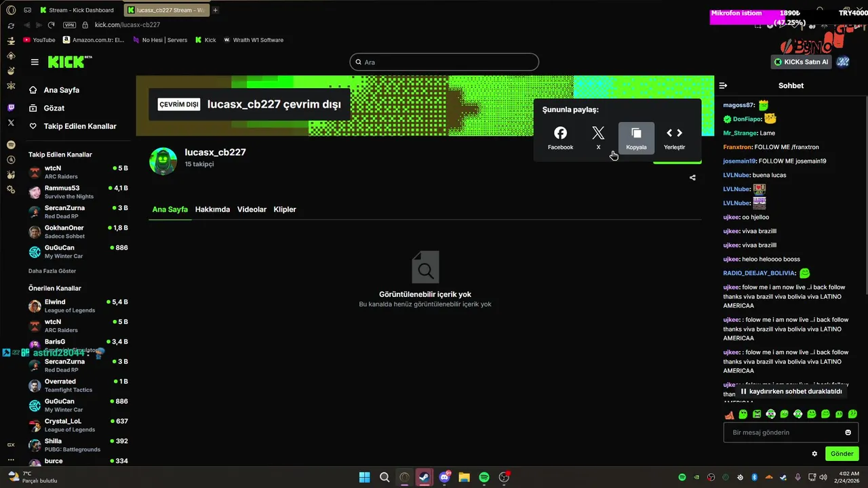Open Spotify from the taskbar
This screenshot has width=868, height=488.
point(484,477)
